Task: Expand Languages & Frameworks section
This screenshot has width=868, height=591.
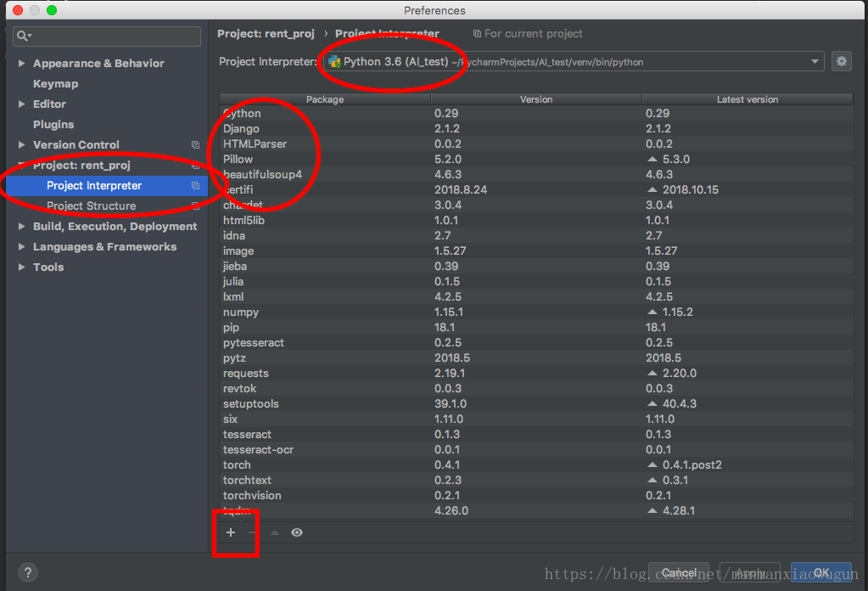Action: click(x=21, y=246)
